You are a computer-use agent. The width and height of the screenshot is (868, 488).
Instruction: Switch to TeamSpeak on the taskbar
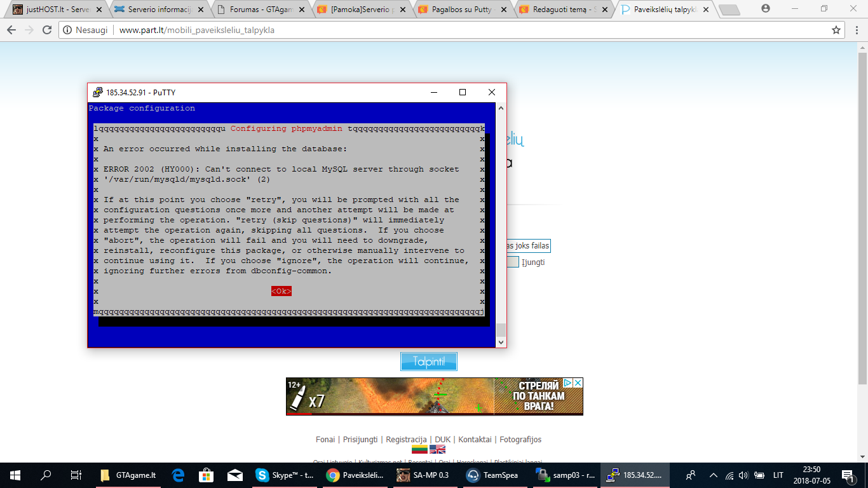pos(494,475)
